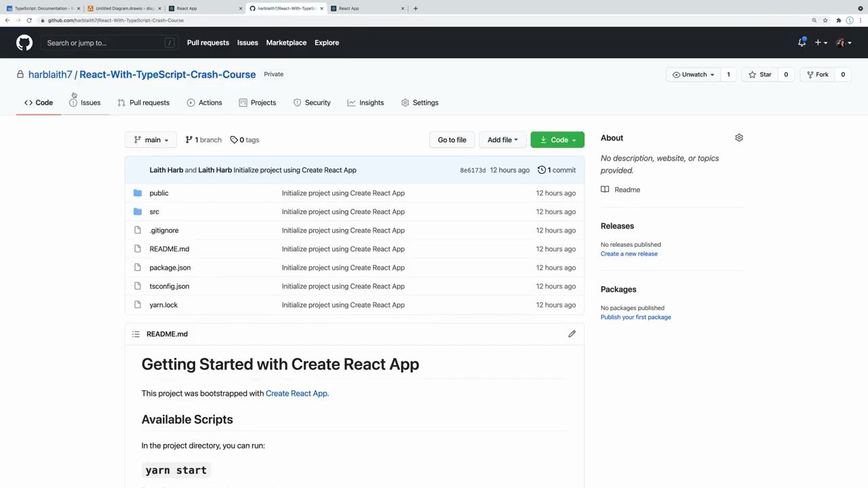The height and width of the screenshot is (488, 868).
Task: Open the About settings gear
Action: tap(739, 138)
